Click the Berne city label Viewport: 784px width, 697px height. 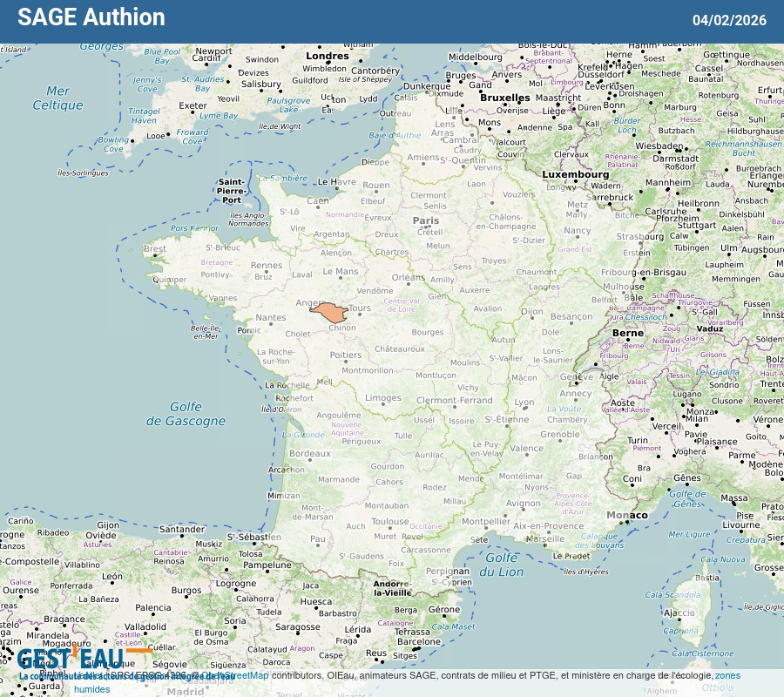[627, 333]
